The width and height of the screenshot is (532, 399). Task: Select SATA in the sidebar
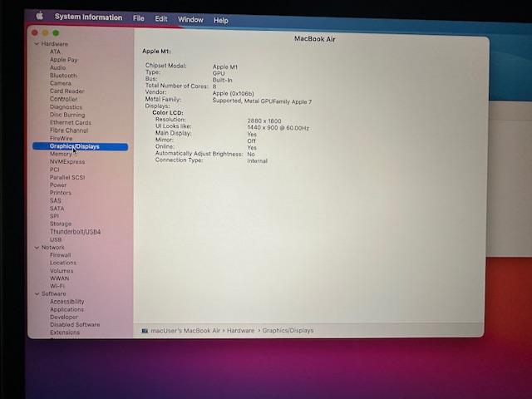click(57, 209)
